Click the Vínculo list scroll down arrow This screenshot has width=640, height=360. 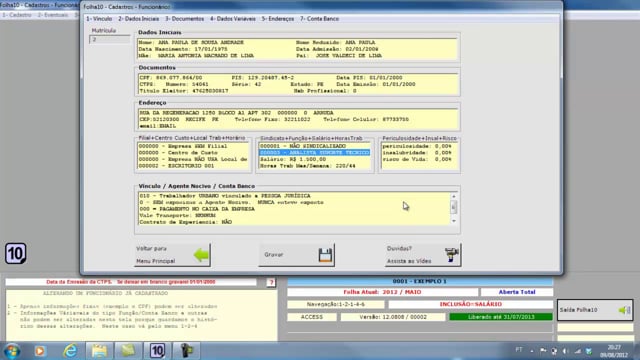(453, 221)
